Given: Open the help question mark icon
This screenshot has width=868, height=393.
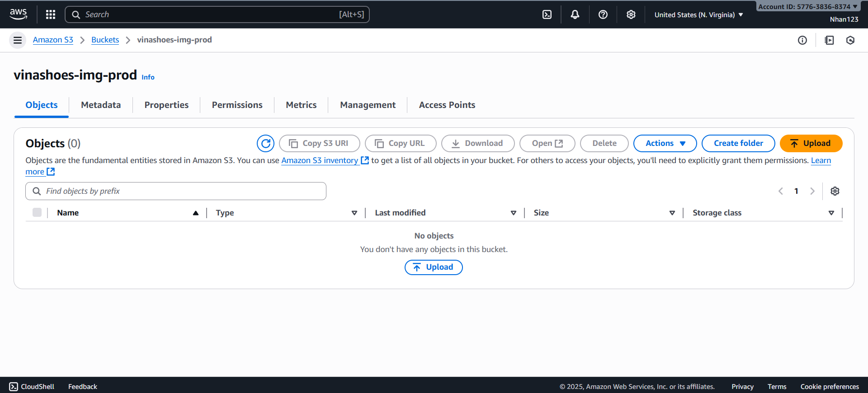Looking at the screenshot, I should coord(603,14).
